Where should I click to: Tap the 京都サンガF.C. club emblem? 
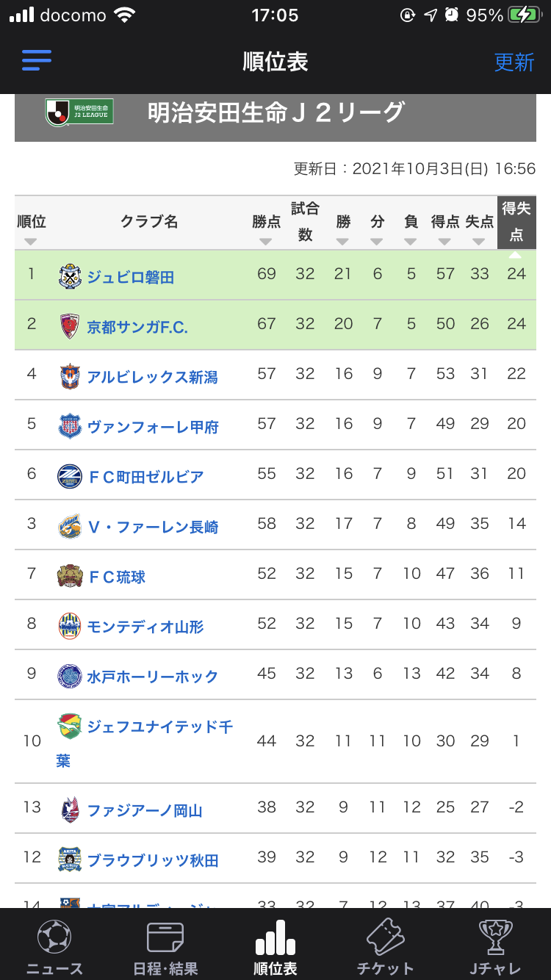point(70,326)
